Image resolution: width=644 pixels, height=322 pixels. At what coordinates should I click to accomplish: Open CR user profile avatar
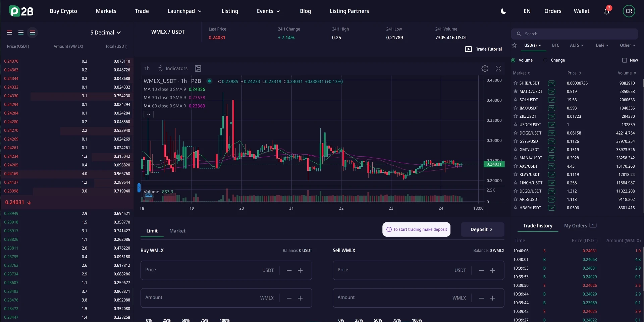(629, 11)
